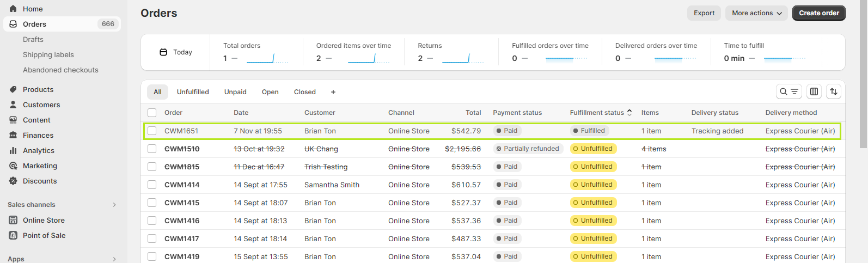Open the Today date range picker
Screen dimensions: 868x263
click(x=175, y=52)
